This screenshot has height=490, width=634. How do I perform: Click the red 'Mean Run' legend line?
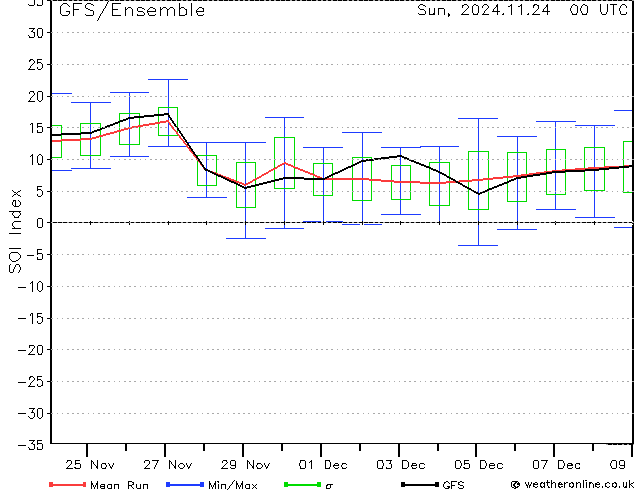pyautogui.click(x=68, y=484)
